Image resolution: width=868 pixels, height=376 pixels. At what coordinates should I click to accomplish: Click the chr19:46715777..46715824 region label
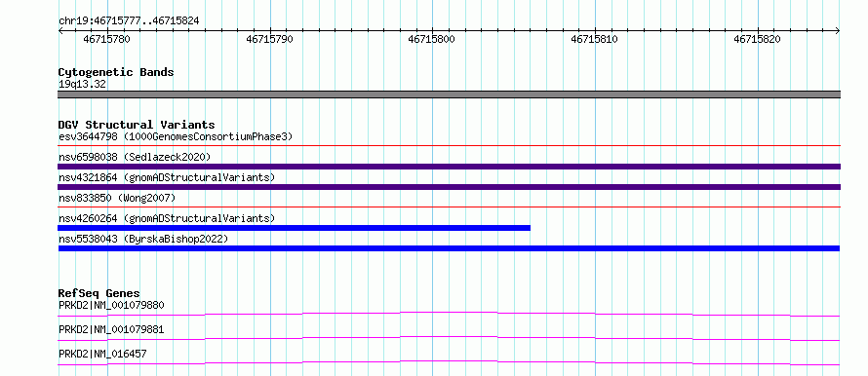point(129,21)
